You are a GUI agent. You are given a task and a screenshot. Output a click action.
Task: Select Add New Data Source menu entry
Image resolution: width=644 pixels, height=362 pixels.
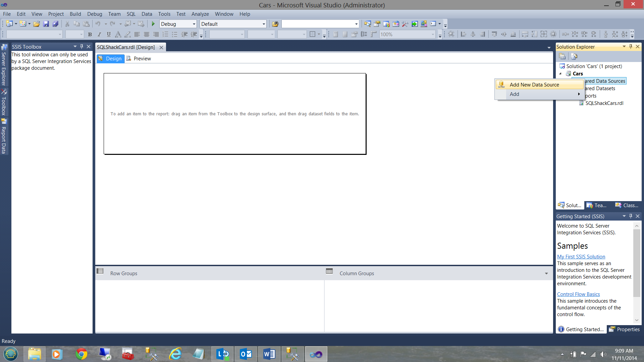click(534, 85)
